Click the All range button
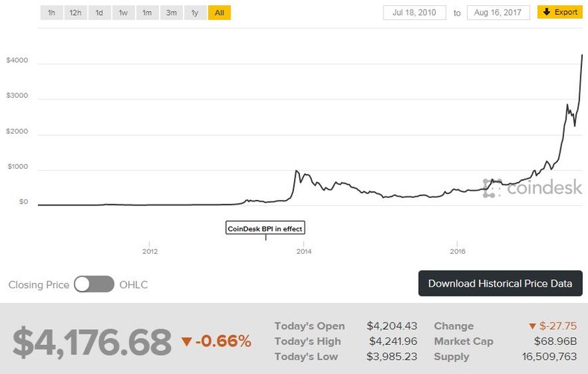This screenshot has width=588, height=374. 219,13
